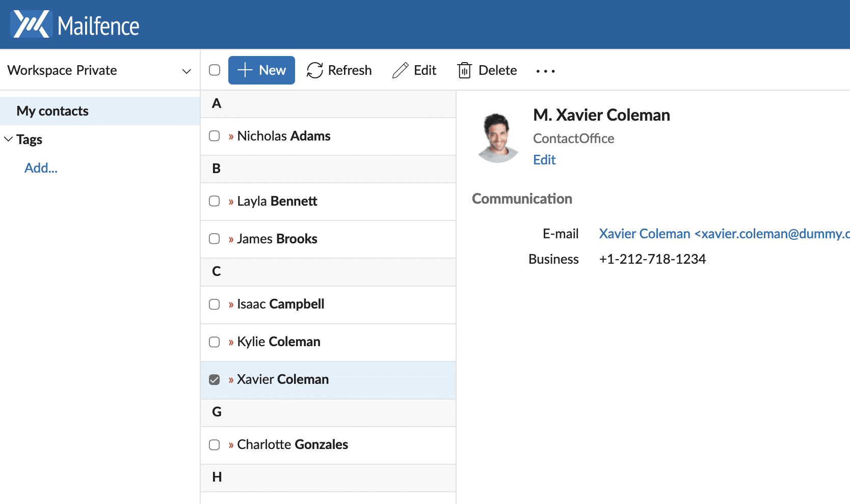The height and width of the screenshot is (504, 850).
Task: Open Kylie Coleman contact entry
Action: pyautogui.click(x=279, y=342)
